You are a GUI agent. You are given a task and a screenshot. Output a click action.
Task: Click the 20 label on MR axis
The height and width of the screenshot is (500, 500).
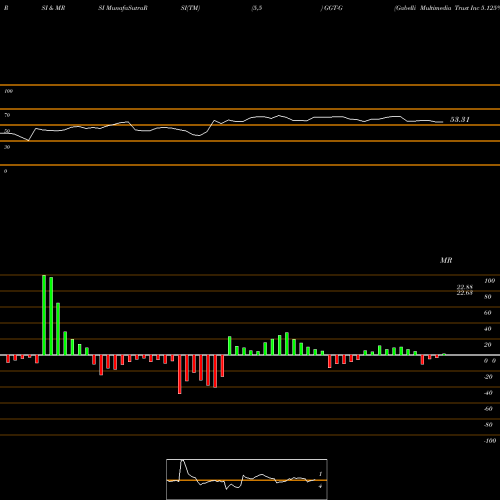coord(488,345)
